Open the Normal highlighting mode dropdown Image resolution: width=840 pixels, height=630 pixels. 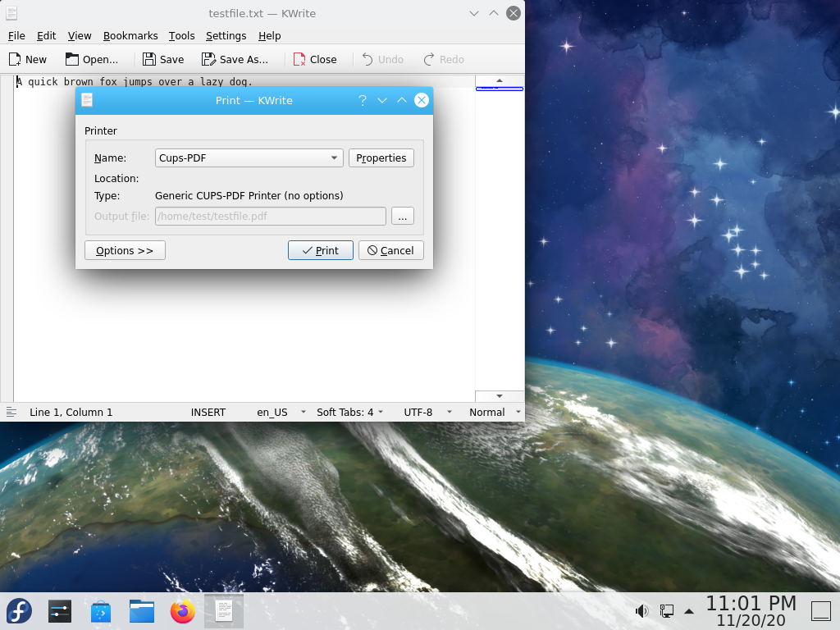click(495, 412)
